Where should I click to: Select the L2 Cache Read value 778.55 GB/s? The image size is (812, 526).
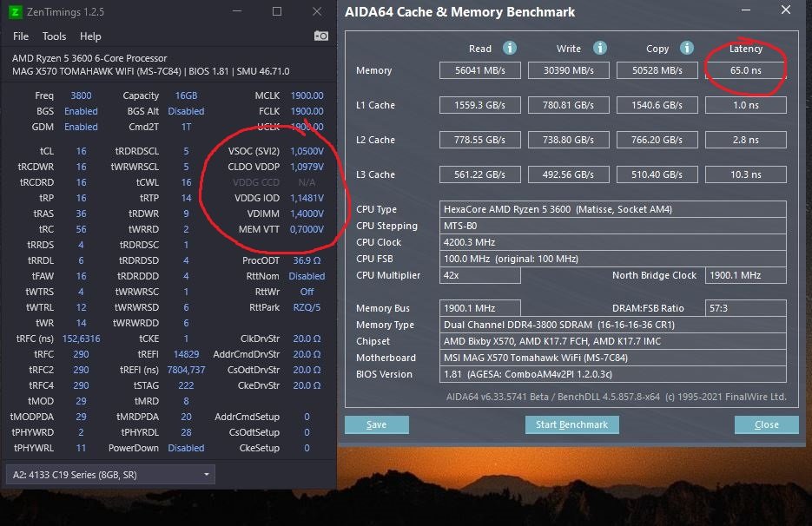(480, 140)
